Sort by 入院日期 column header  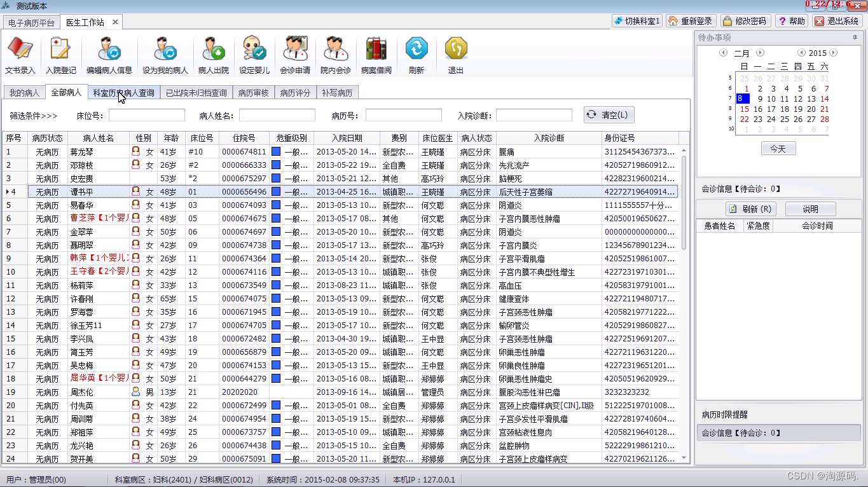[x=347, y=138]
